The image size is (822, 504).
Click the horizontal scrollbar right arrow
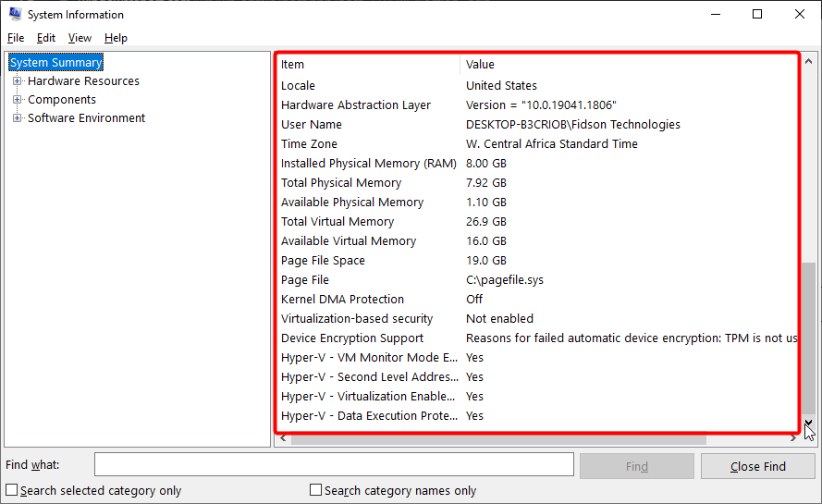point(793,438)
